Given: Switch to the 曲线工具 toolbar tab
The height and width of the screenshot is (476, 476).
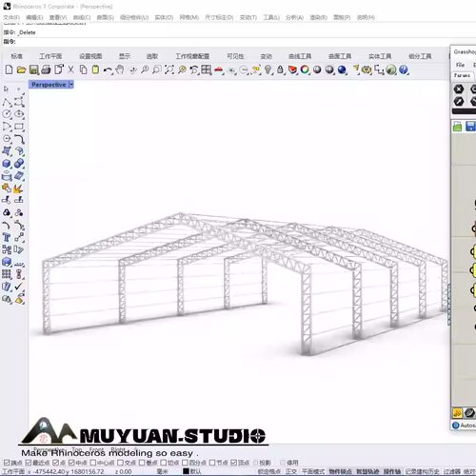Looking at the screenshot, I should [300, 56].
